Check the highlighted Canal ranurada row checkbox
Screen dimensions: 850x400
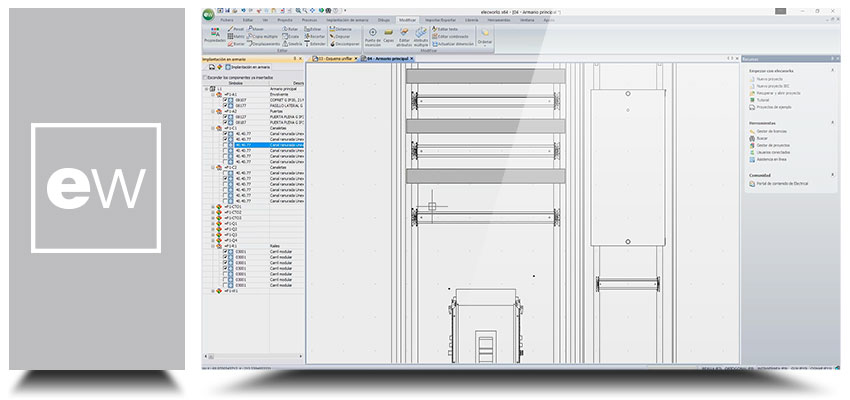pos(226,145)
